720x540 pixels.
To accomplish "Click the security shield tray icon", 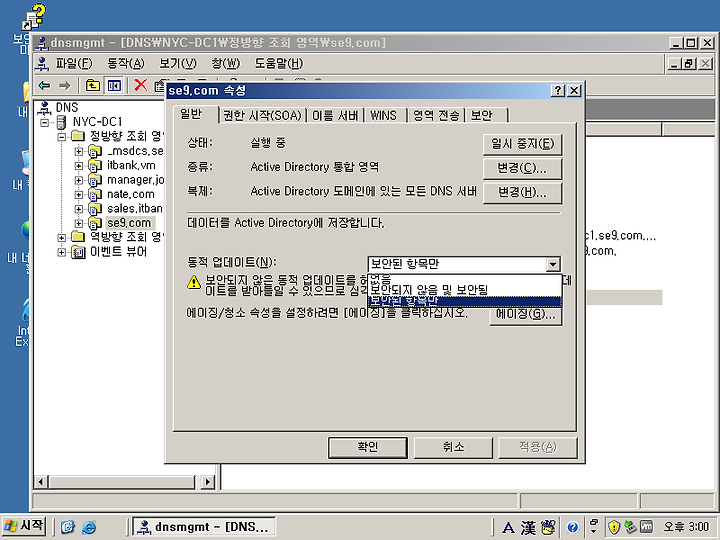I will click(613, 527).
